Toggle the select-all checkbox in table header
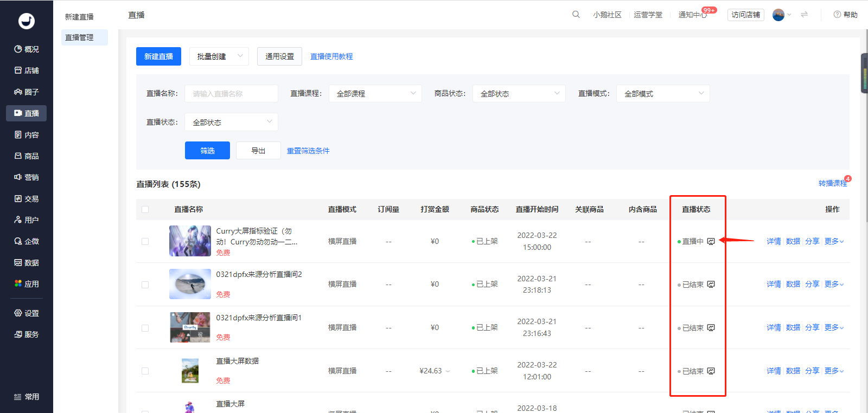This screenshot has height=413, width=868. pos(145,209)
